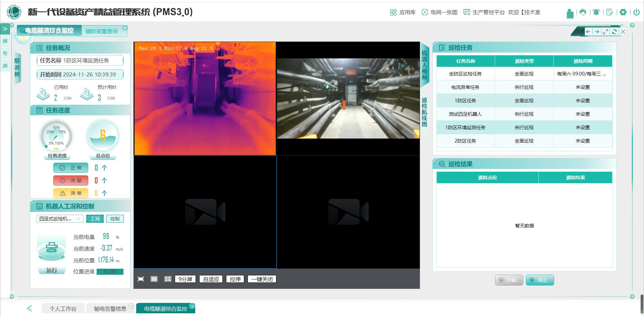Click the 9分屏 layout button

coord(185,279)
